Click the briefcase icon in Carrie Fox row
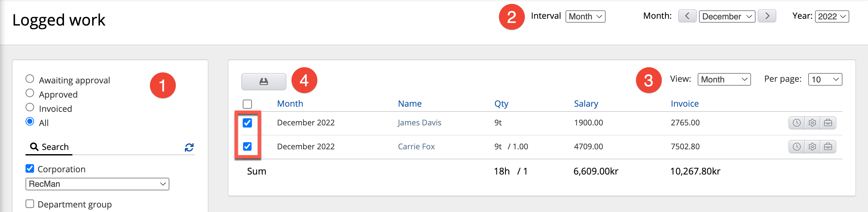The height and width of the screenshot is (212, 868). [828, 147]
